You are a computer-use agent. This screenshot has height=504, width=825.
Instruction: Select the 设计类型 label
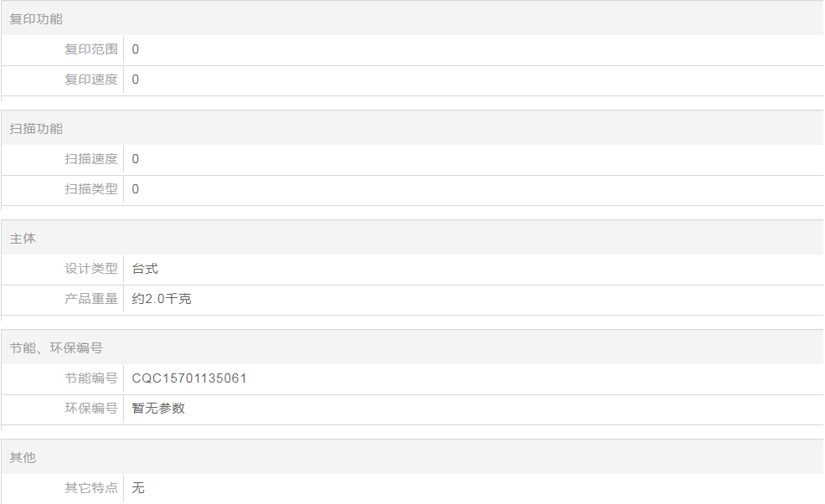tap(91, 269)
